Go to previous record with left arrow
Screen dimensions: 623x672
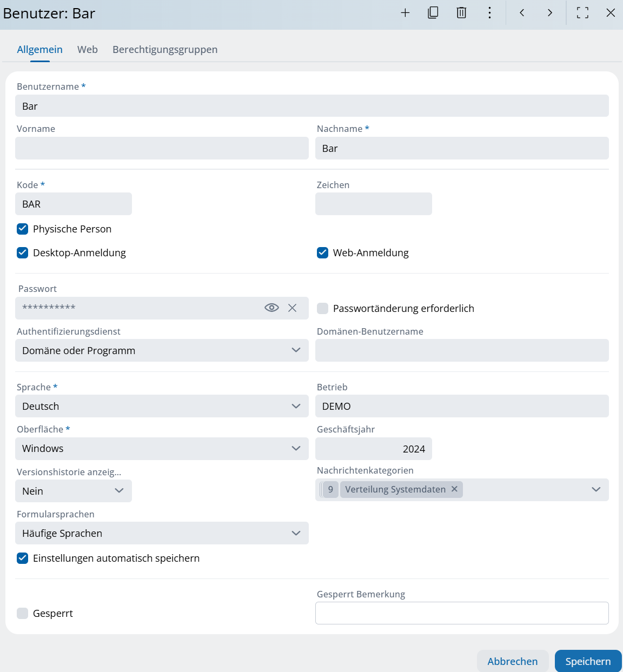(x=522, y=13)
